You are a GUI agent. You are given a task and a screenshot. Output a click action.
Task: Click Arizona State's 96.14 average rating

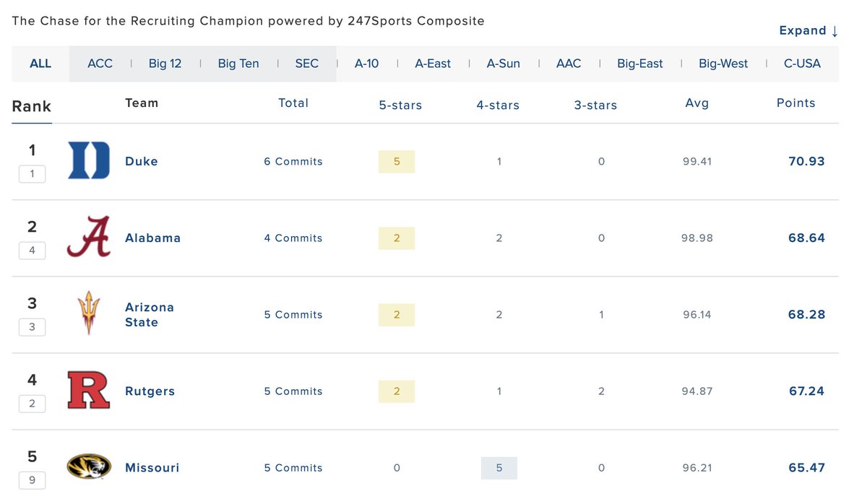coord(697,314)
